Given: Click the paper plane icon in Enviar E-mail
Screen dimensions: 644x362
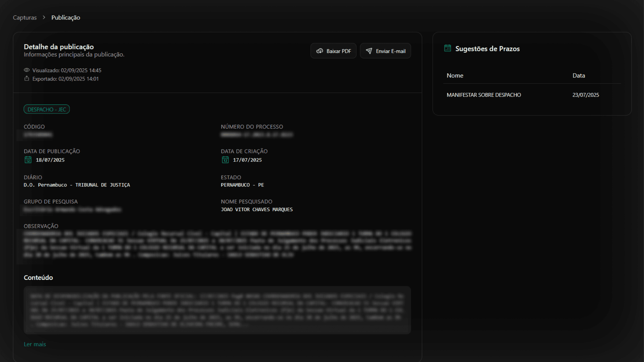Looking at the screenshot, I should pos(369,51).
